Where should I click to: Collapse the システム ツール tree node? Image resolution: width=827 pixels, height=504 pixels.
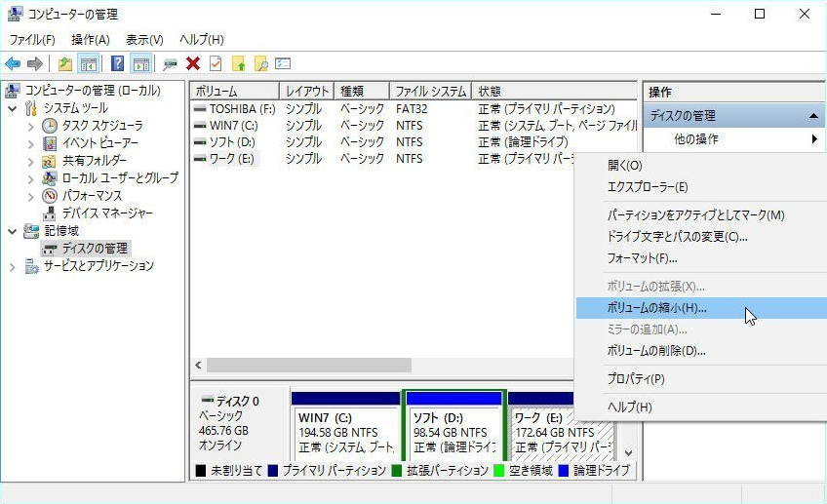pyautogui.click(x=12, y=108)
